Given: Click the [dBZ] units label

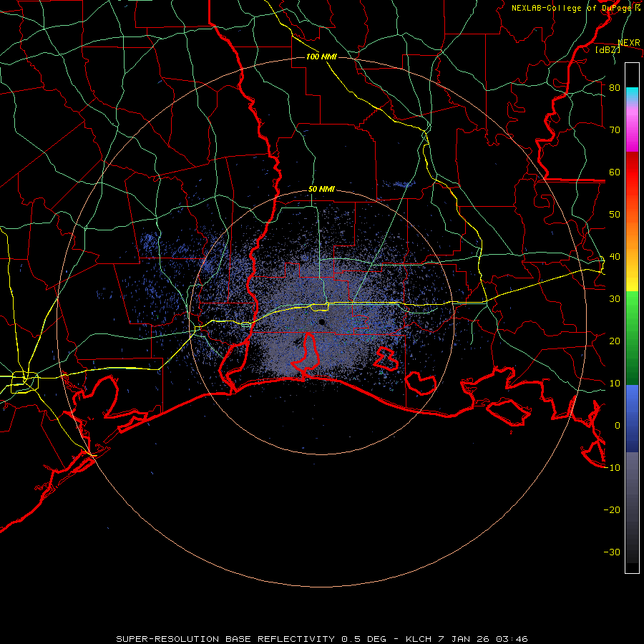Looking at the screenshot, I should [x=608, y=49].
